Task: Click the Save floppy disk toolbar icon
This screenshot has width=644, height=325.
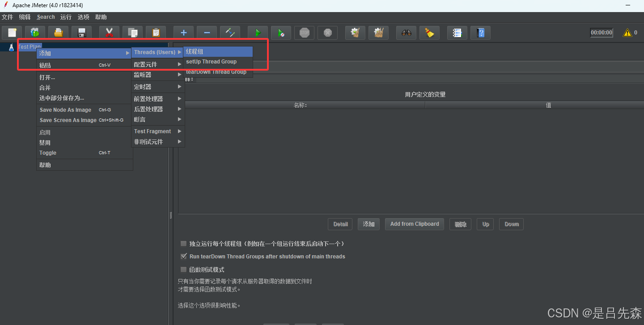Action: [81, 33]
